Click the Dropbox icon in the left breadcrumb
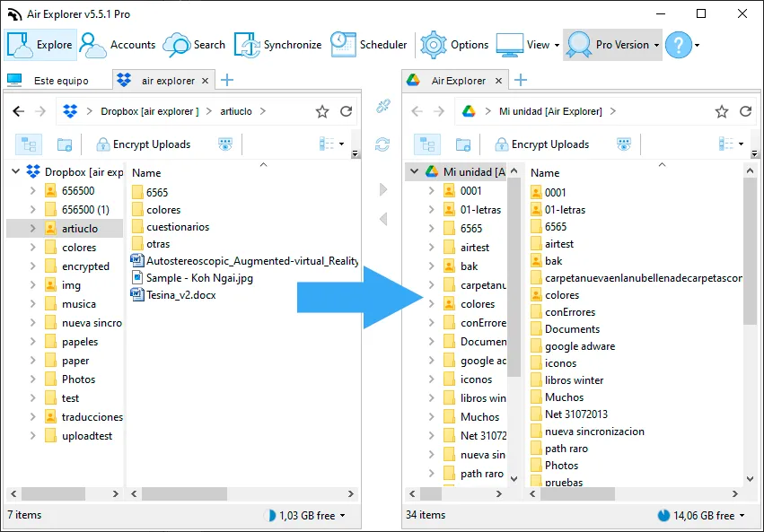Screen dimensions: 764x532 coord(70,111)
